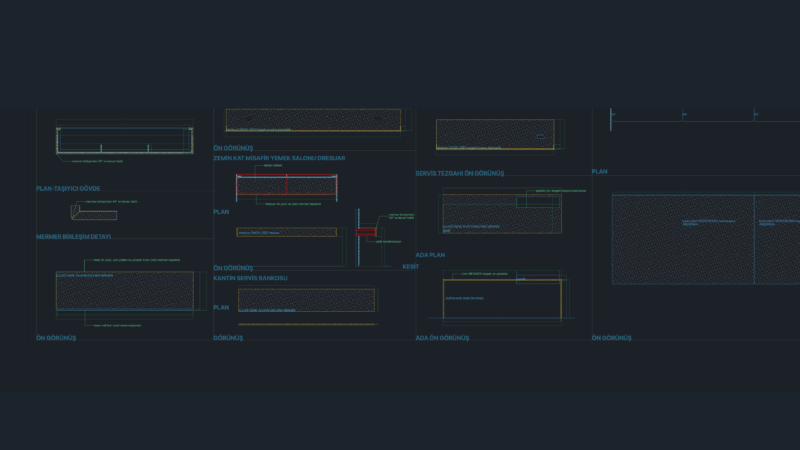Select the large hatched panel at far right
This screenshot has width=800, height=450.
706,239
